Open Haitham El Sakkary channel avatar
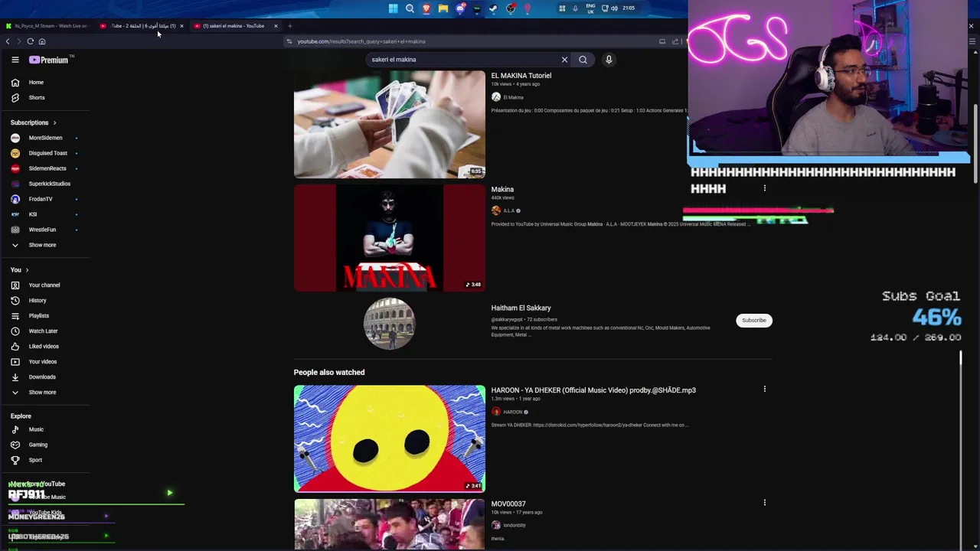This screenshot has width=980, height=551. pyautogui.click(x=389, y=324)
